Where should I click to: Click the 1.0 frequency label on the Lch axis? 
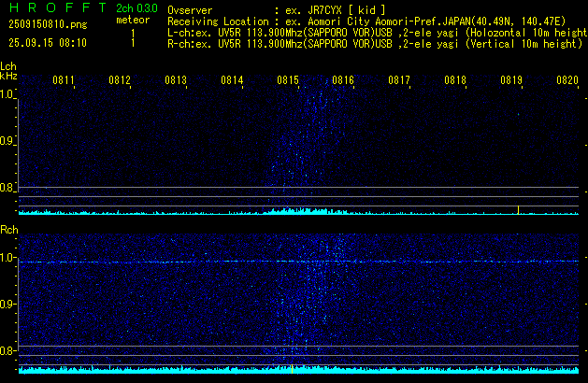(7, 94)
